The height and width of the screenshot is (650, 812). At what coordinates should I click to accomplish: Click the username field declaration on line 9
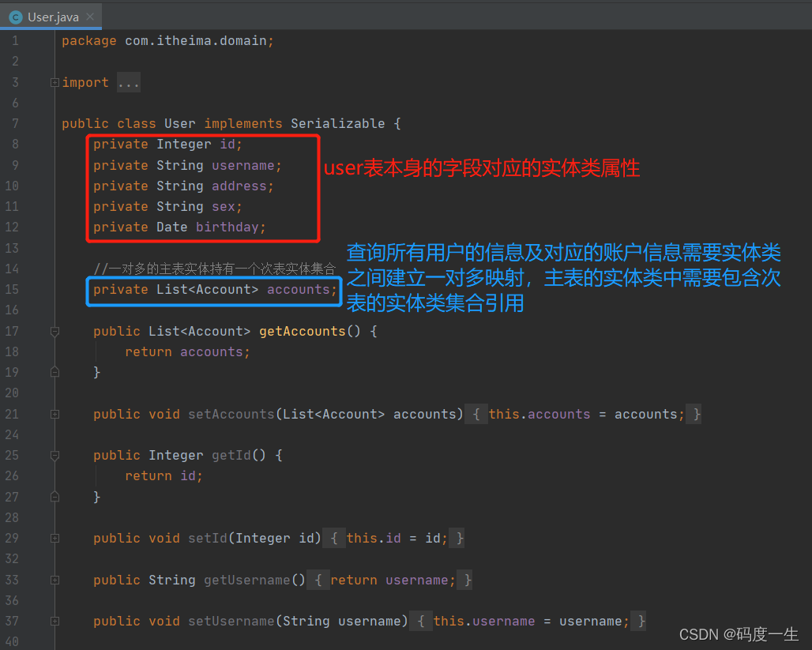click(242, 166)
